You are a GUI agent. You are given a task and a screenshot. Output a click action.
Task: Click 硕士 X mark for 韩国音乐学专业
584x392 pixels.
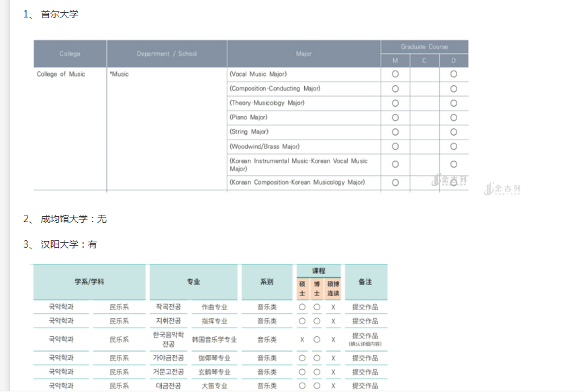click(x=302, y=340)
